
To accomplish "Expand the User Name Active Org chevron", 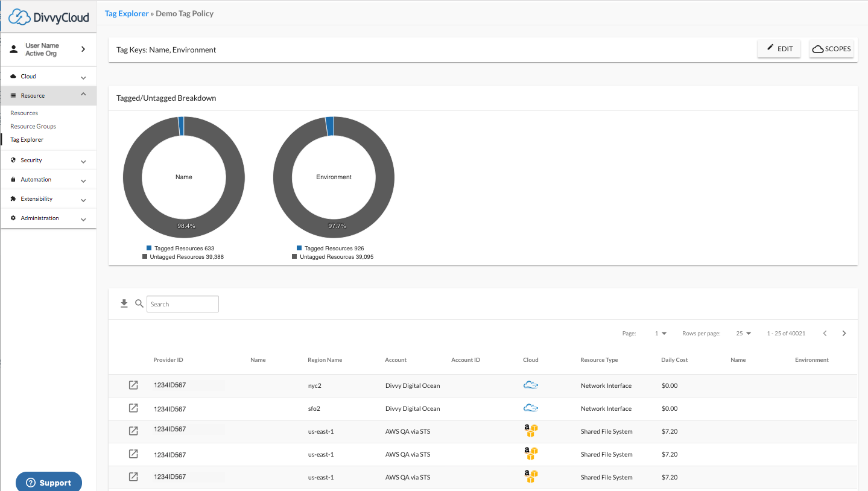I will pyautogui.click(x=83, y=49).
